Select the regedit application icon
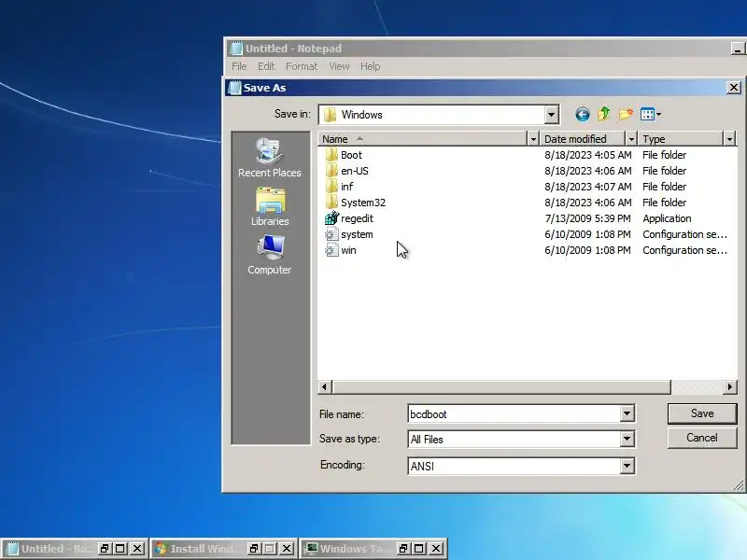This screenshot has height=560, width=747. [331, 218]
